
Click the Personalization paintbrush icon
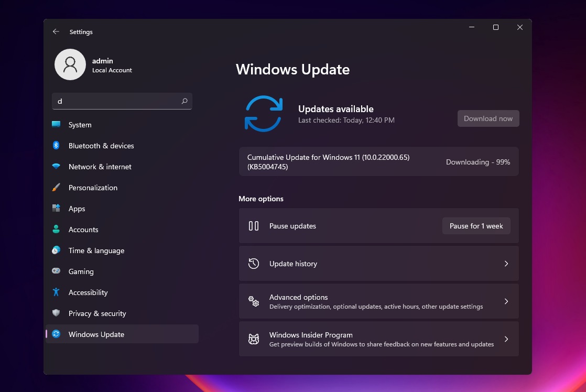pyautogui.click(x=56, y=188)
